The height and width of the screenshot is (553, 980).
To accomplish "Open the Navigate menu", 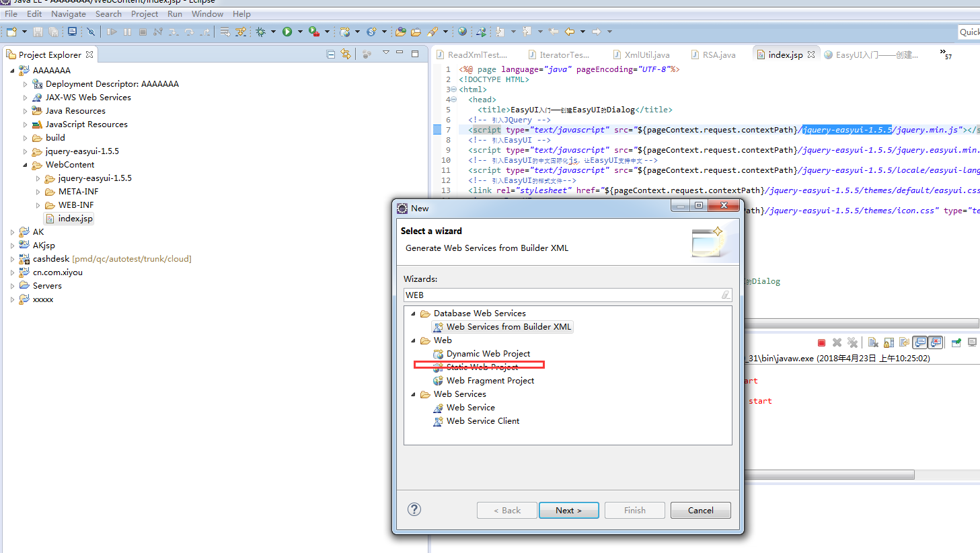I will coord(69,13).
